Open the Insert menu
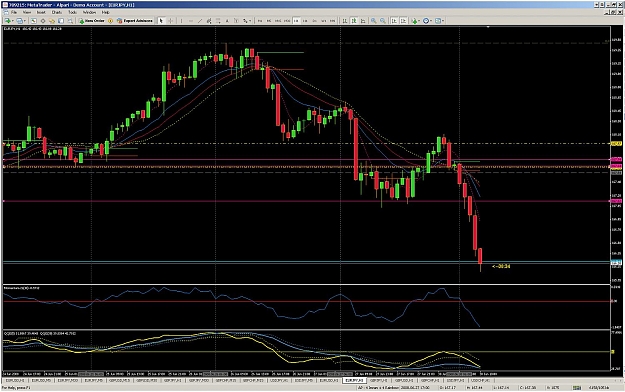 [41, 12]
